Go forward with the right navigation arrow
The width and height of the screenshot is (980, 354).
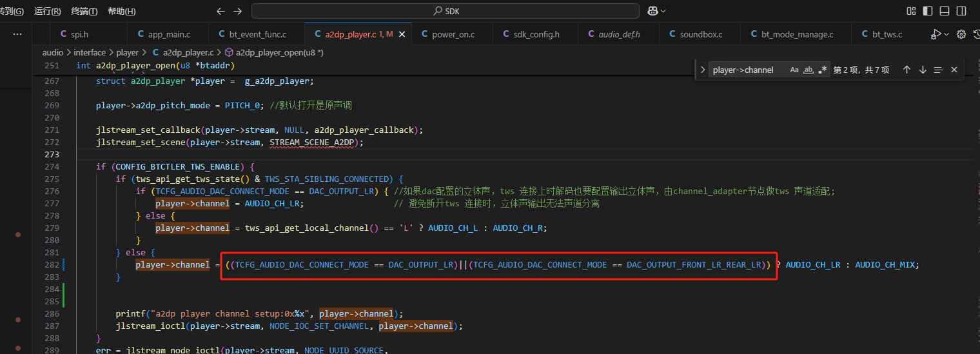point(238,11)
